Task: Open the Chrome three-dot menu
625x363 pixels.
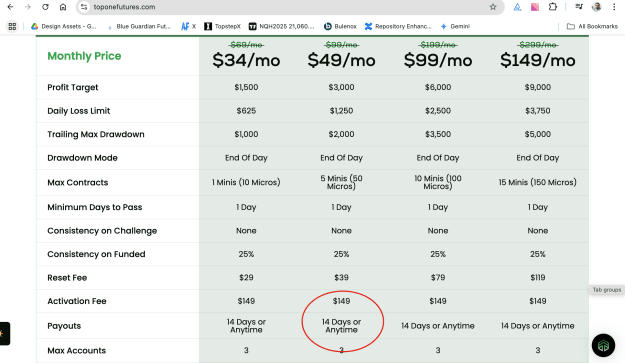Action: (614, 7)
